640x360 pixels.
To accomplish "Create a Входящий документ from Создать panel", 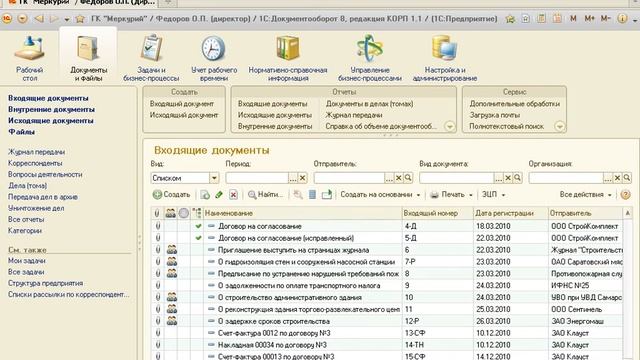I will coord(182,104).
